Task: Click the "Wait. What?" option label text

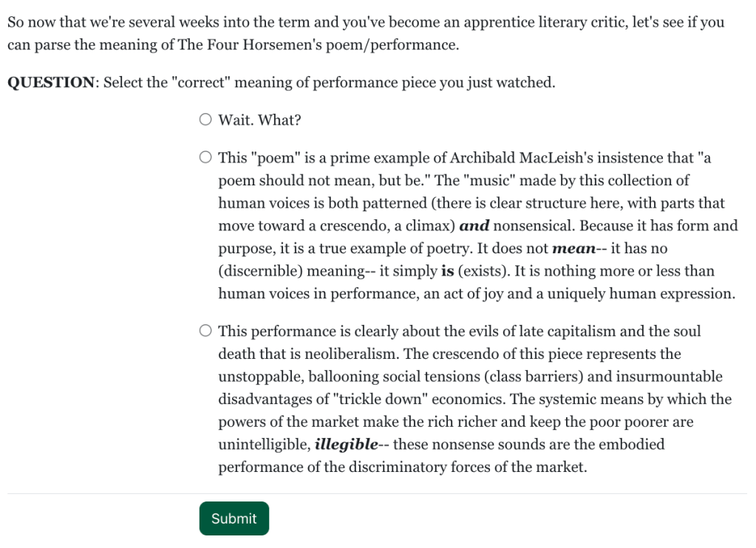Action: (x=259, y=120)
